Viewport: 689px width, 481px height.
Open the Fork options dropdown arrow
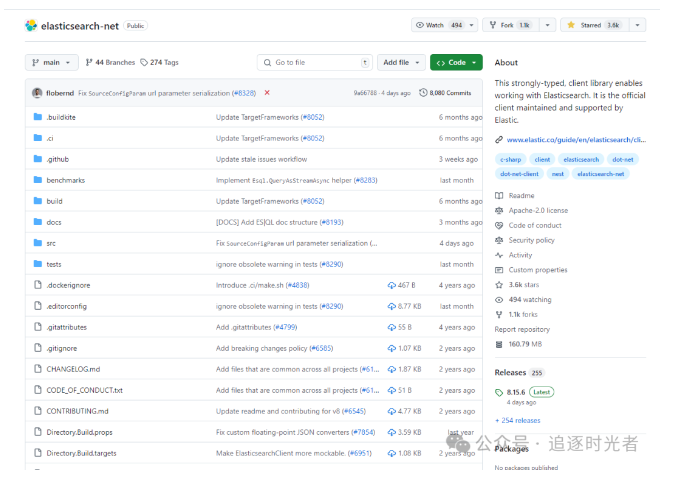coord(548,25)
